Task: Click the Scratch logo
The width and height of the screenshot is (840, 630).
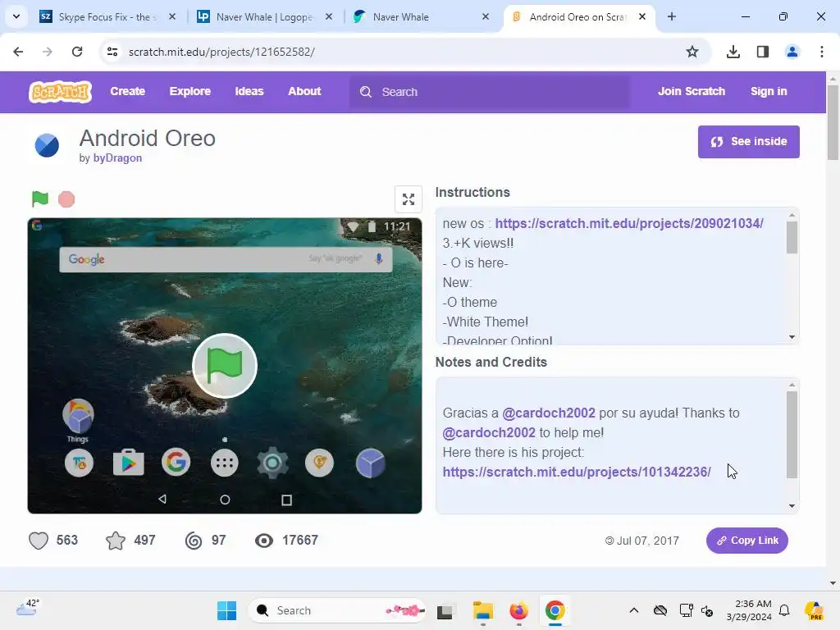Action: [x=60, y=92]
